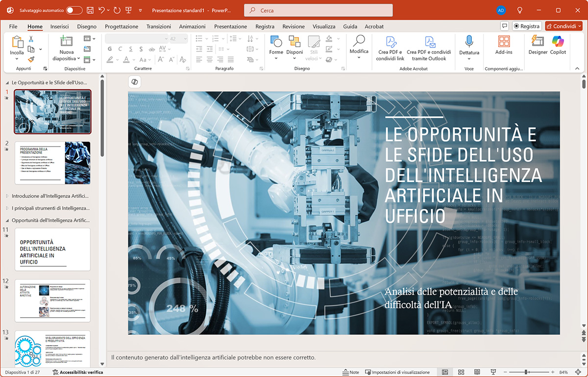Toggle the Note pane
This screenshot has height=377, width=588.
(351, 372)
